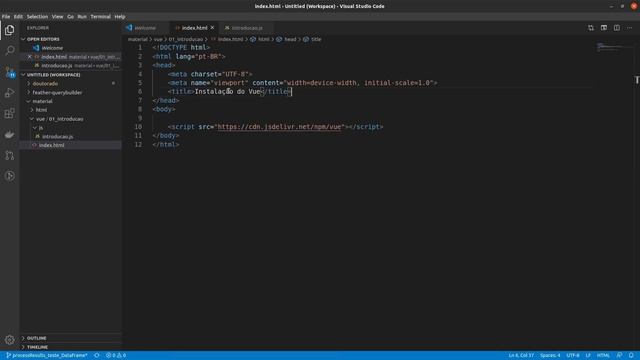Change language mode via HTML status item
Screen dimensions: 640x360
click(x=603, y=356)
